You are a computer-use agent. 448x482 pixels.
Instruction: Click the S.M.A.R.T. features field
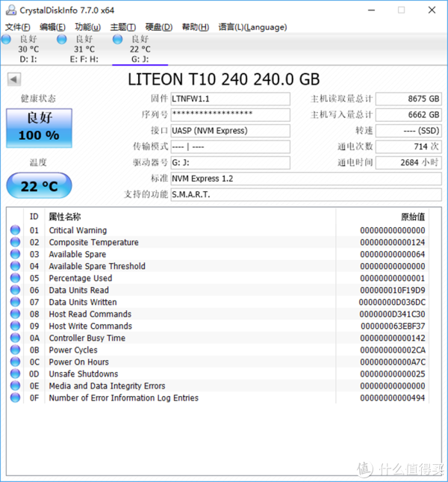(x=306, y=194)
